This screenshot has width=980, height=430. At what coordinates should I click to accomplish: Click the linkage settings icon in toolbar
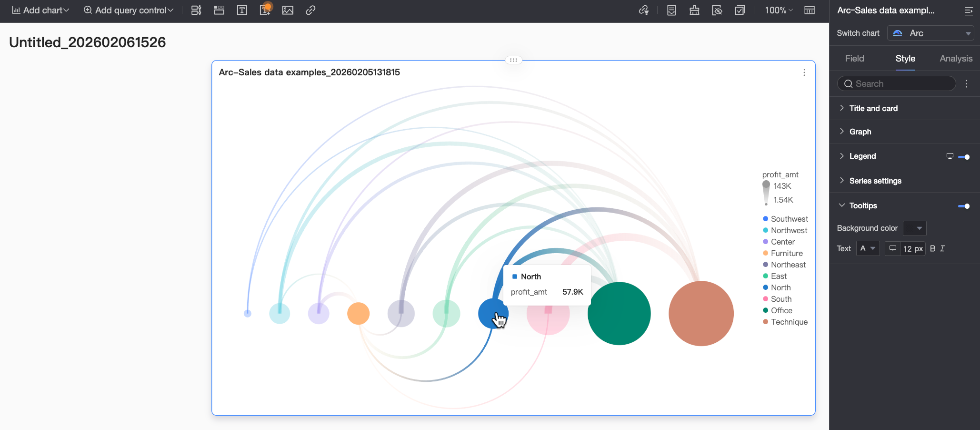click(x=644, y=10)
